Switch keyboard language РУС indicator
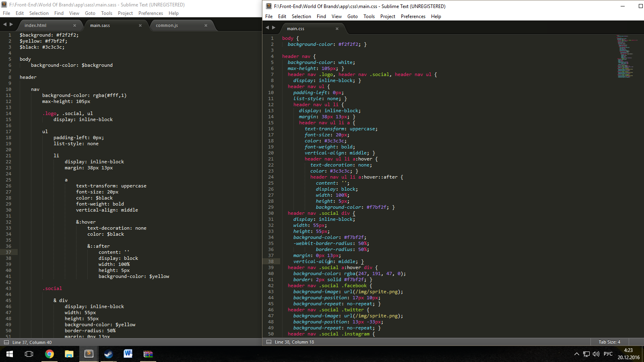The width and height of the screenshot is (644, 362). point(608,354)
